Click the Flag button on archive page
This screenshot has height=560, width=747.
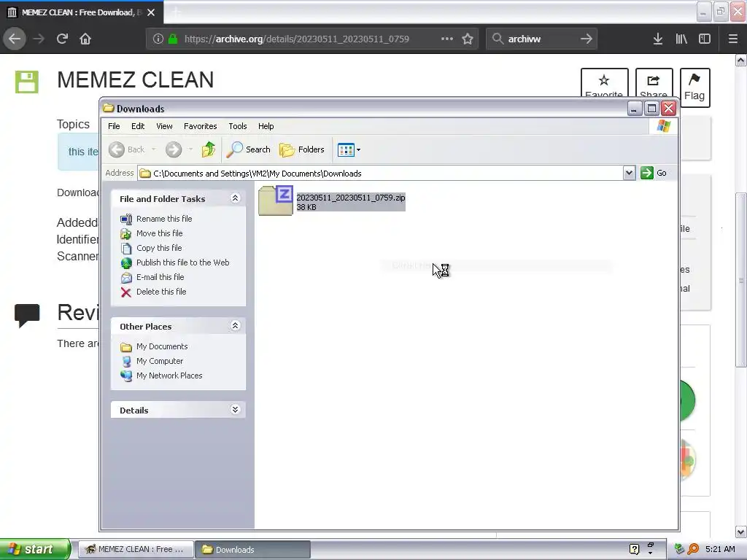pyautogui.click(x=694, y=87)
